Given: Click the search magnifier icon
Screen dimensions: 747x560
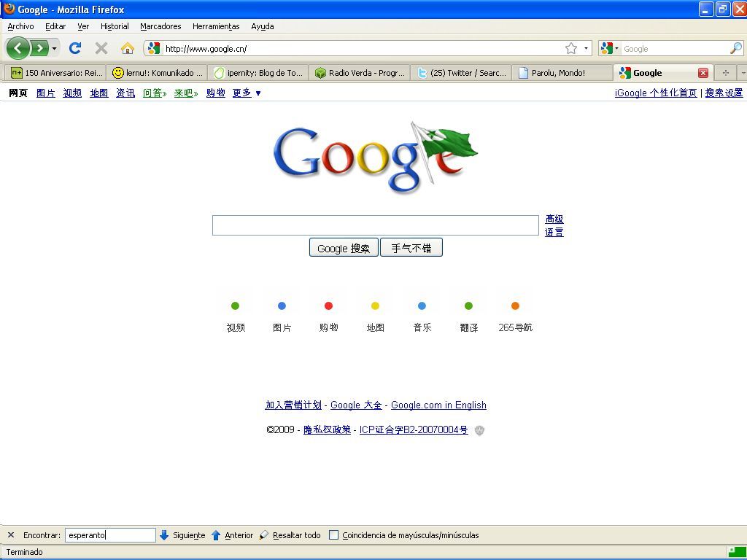Looking at the screenshot, I should [x=735, y=48].
